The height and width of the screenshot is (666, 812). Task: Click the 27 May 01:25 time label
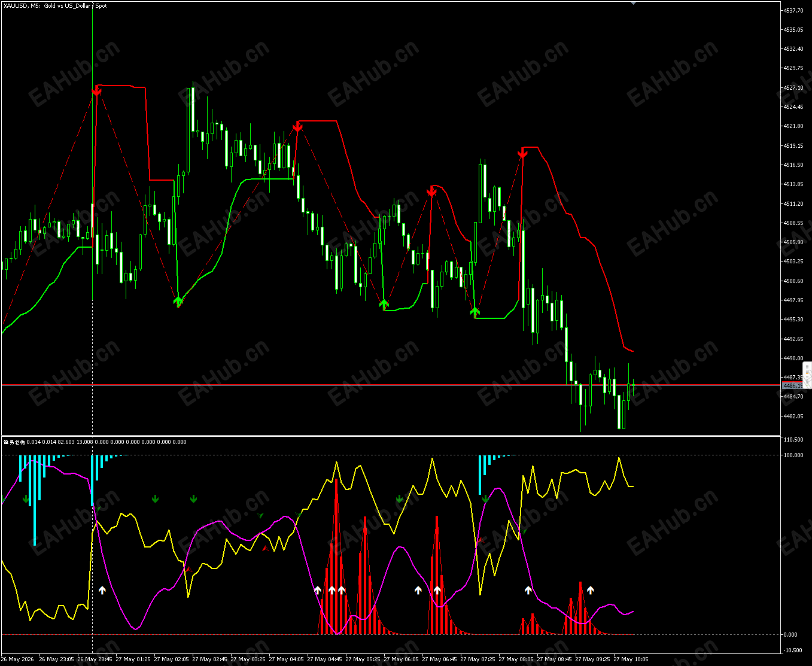coord(133,659)
